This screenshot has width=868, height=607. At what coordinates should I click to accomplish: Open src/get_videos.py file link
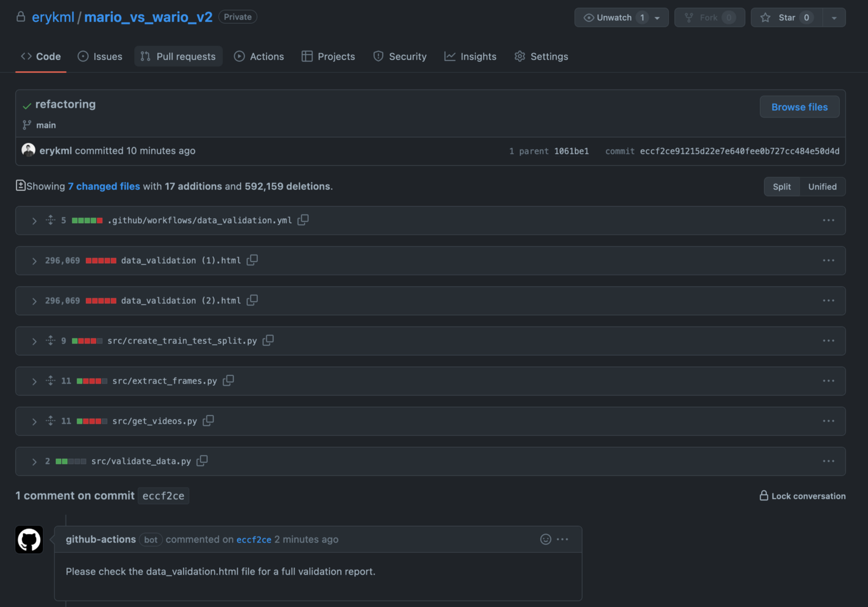[x=155, y=421]
